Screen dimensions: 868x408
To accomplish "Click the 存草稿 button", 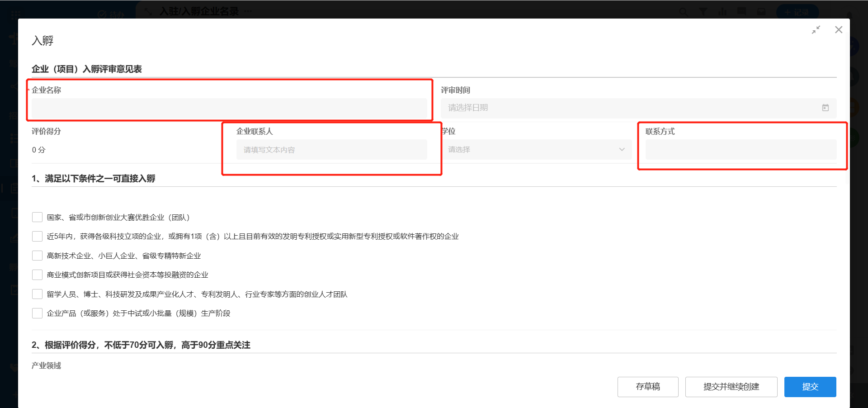I will pos(647,387).
